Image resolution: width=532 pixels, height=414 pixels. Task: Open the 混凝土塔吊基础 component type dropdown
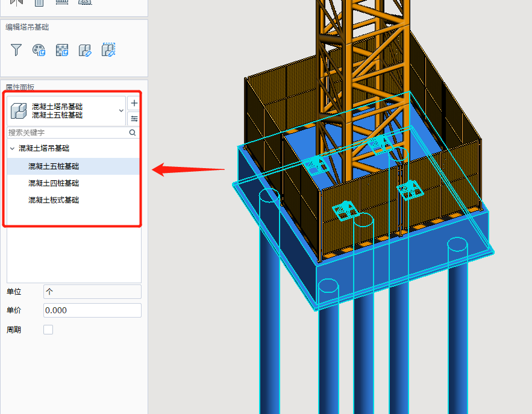66,111
